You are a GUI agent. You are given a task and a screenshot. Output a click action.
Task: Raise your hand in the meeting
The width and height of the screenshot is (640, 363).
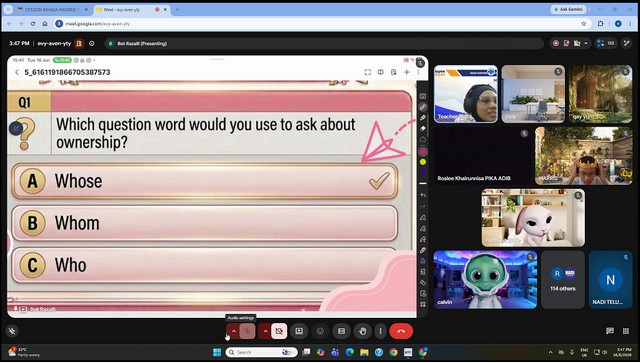point(362,331)
